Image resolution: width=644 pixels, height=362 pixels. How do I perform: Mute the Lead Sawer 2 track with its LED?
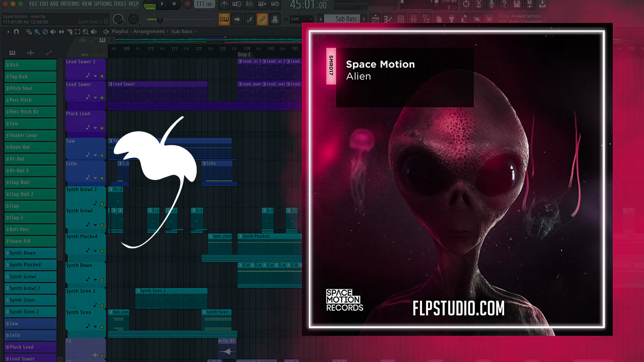[102, 76]
